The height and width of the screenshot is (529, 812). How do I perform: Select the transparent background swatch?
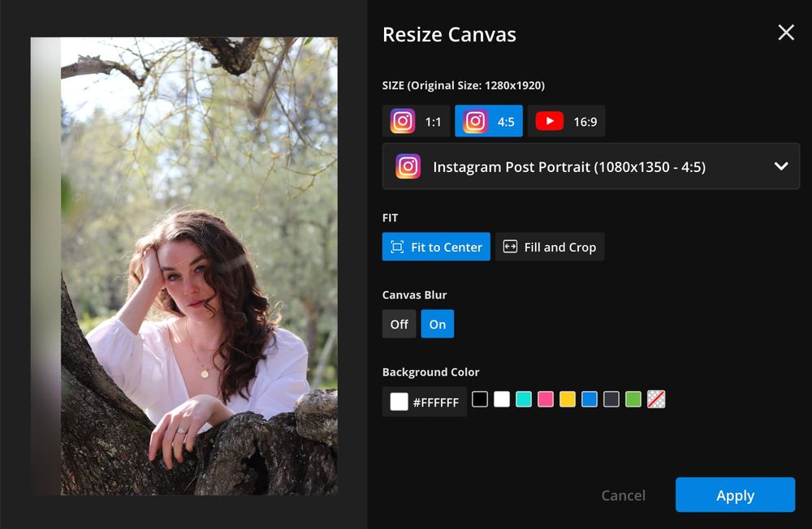pyautogui.click(x=656, y=399)
